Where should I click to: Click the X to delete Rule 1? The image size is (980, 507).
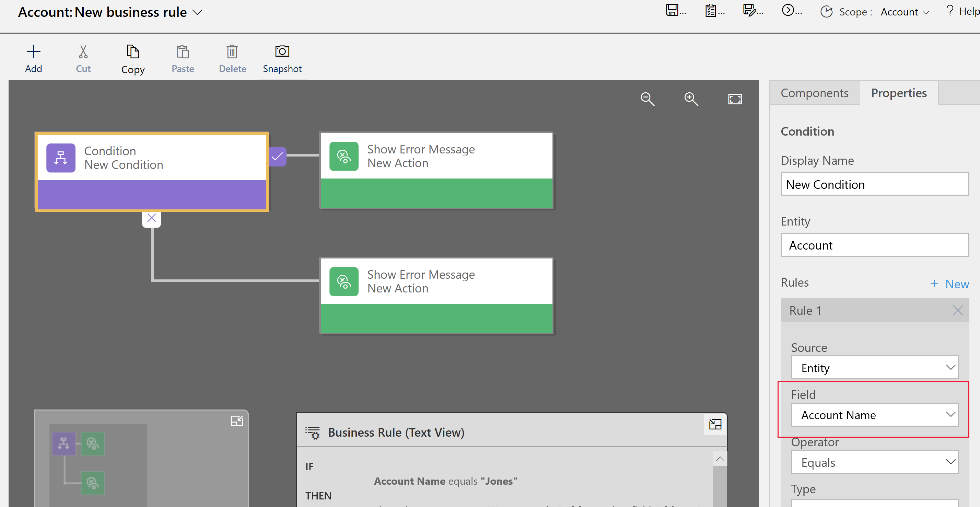coord(959,310)
